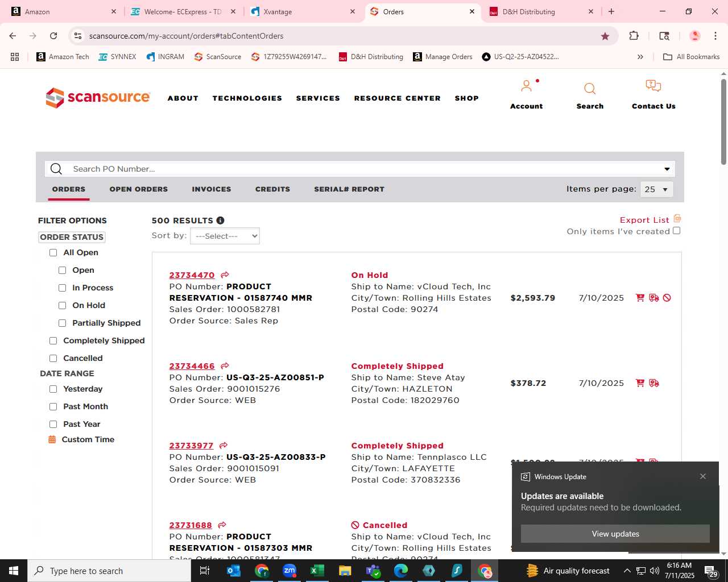Open Excel from the taskbar
728x582 pixels.
pyautogui.click(x=317, y=571)
